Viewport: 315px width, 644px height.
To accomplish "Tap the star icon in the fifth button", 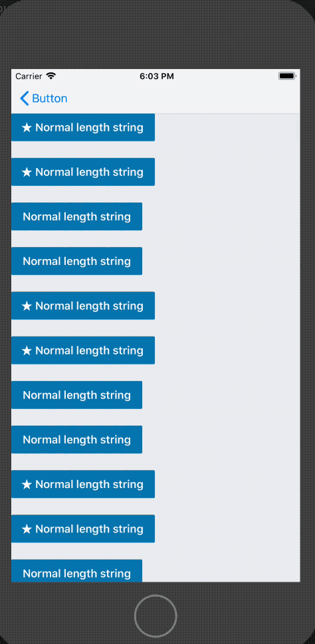I will coord(27,306).
